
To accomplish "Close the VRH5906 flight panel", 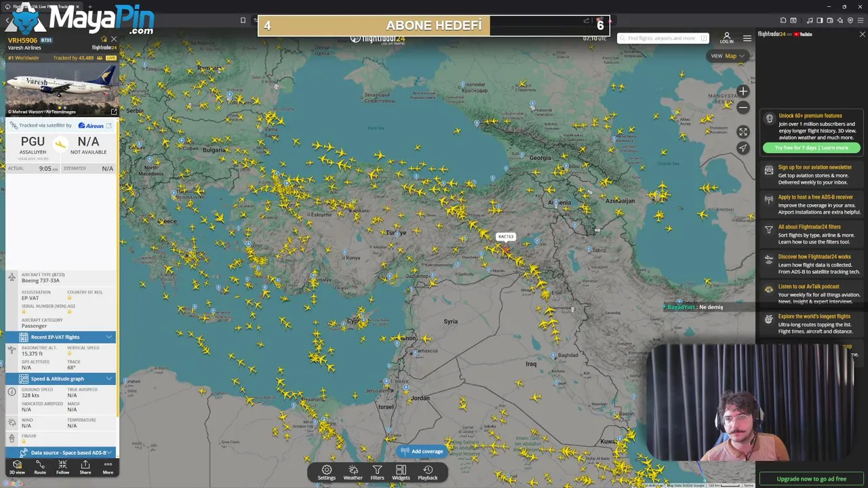I will coord(113,39).
